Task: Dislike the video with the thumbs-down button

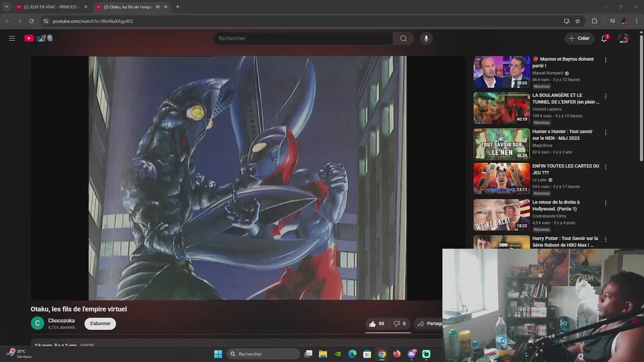Action: [400, 324]
